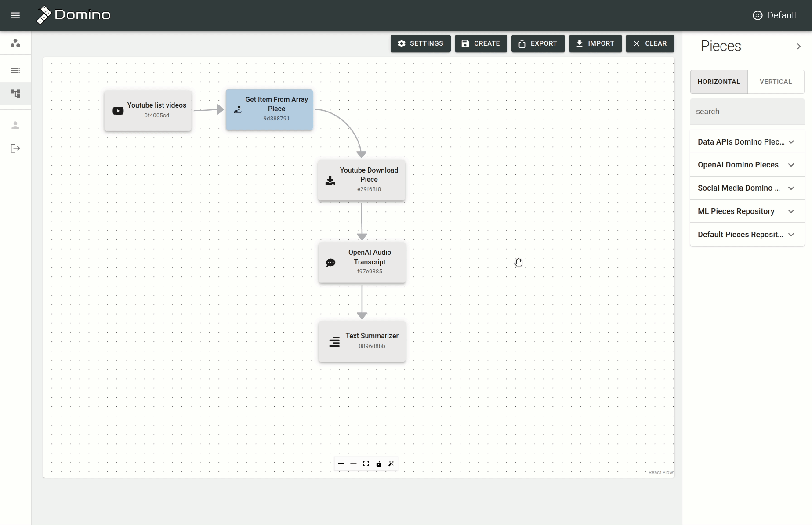The width and height of the screenshot is (812, 525).
Task: Clear the workflow canvas
Action: (650, 43)
